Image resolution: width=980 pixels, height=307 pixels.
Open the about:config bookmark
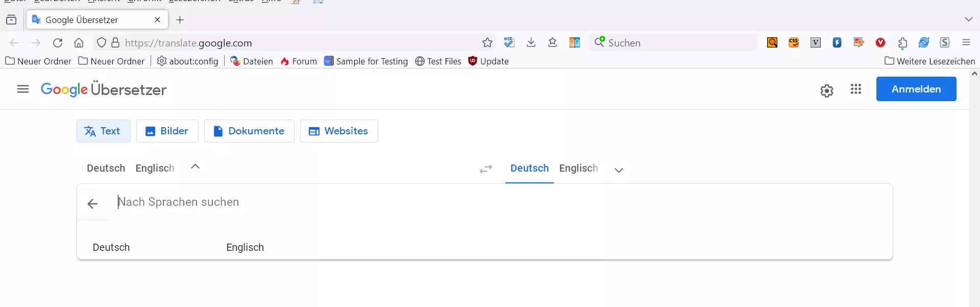(x=188, y=61)
